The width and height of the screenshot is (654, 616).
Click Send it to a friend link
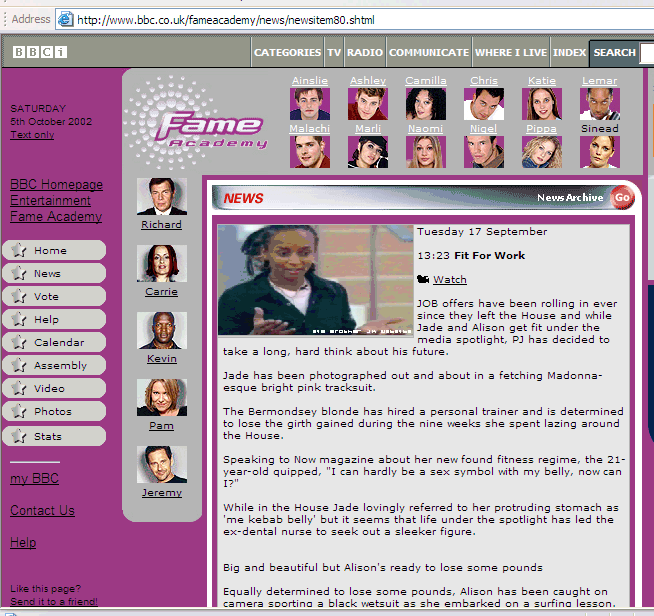pos(54,601)
